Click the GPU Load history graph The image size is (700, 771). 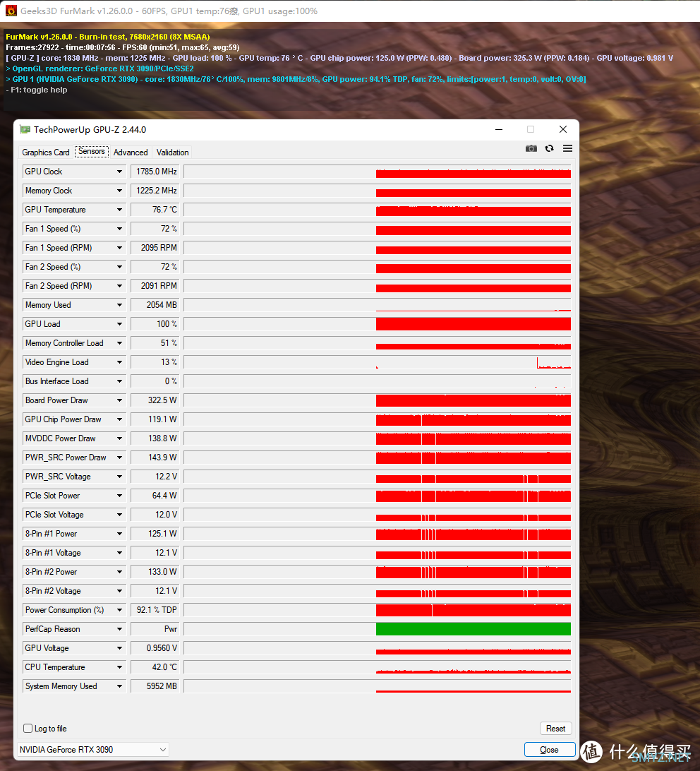click(x=378, y=324)
